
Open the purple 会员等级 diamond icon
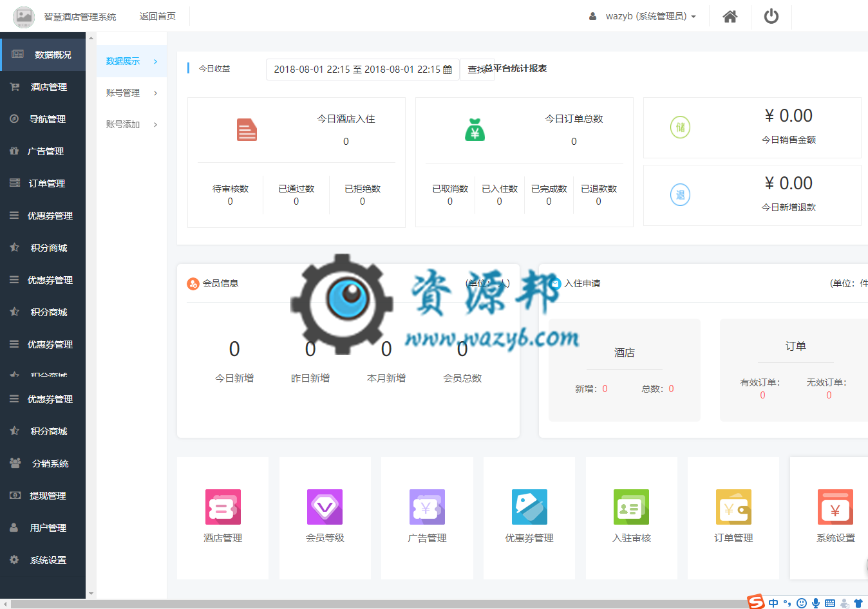click(325, 507)
